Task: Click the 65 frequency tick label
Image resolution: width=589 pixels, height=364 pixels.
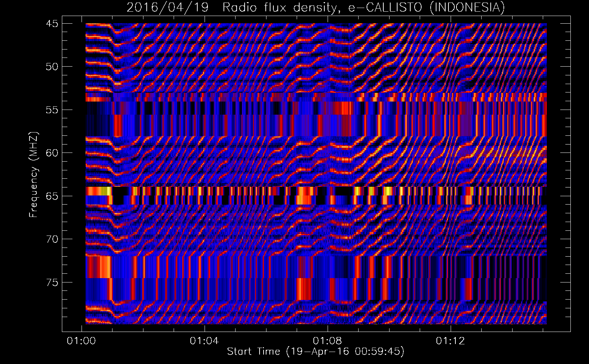Action: (x=52, y=196)
